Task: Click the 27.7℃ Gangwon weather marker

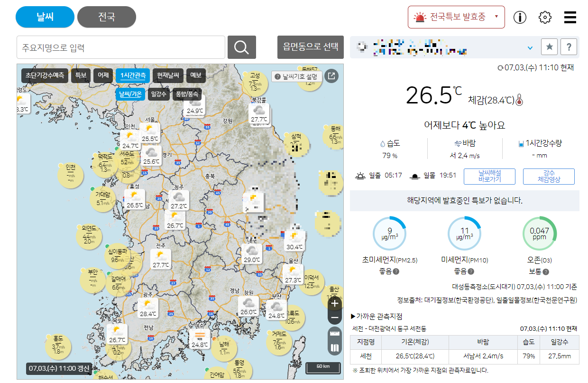Action: [259, 114]
